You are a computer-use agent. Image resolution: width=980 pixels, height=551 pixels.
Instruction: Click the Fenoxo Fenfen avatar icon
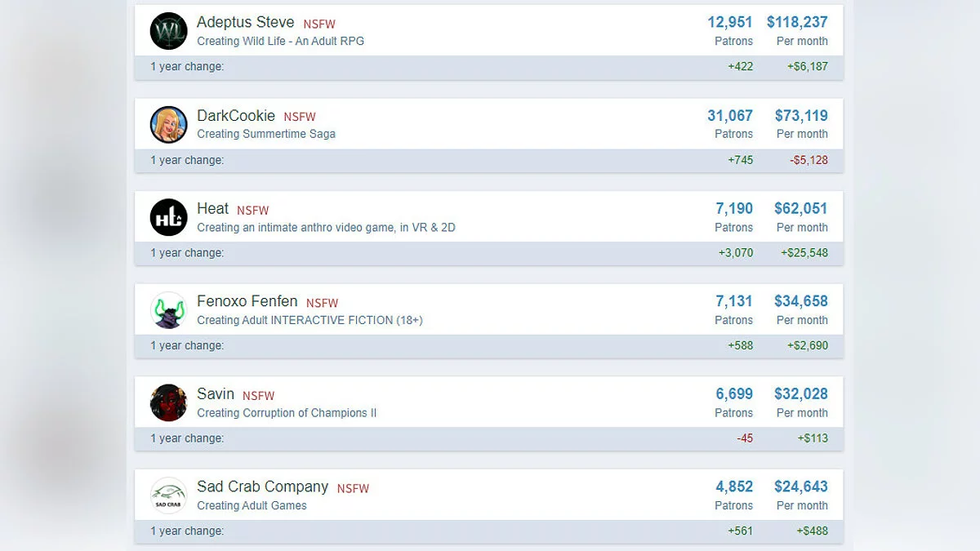[x=169, y=310]
